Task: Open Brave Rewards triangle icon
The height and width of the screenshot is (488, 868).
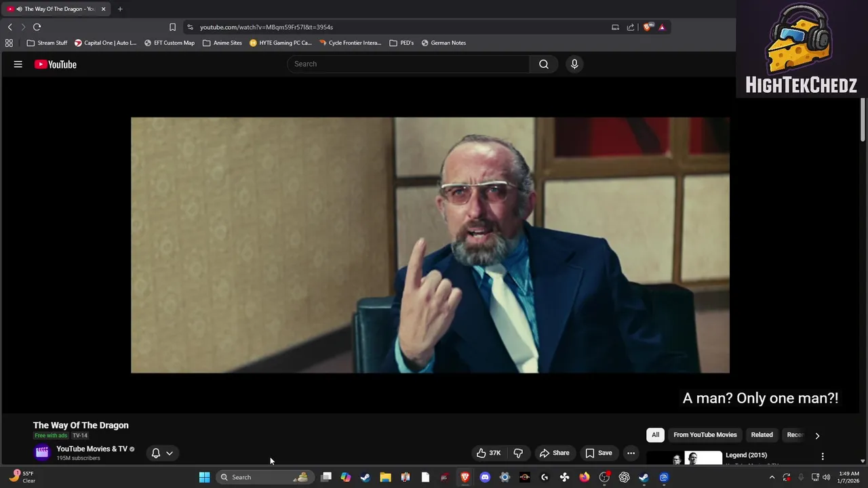Action: tap(662, 27)
